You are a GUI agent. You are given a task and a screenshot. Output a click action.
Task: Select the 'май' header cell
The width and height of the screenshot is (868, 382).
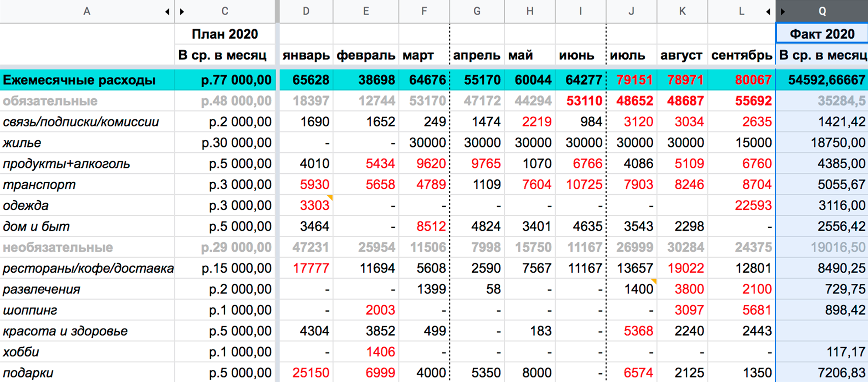pos(530,55)
